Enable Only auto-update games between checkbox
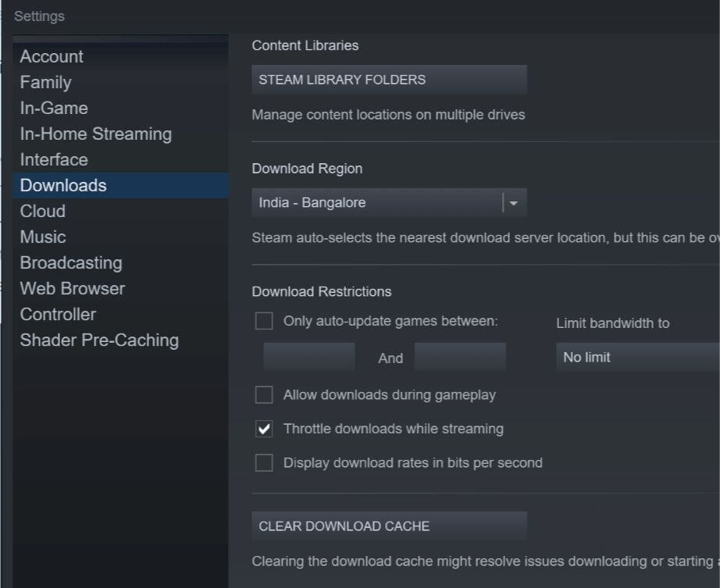The width and height of the screenshot is (720, 588). (265, 321)
